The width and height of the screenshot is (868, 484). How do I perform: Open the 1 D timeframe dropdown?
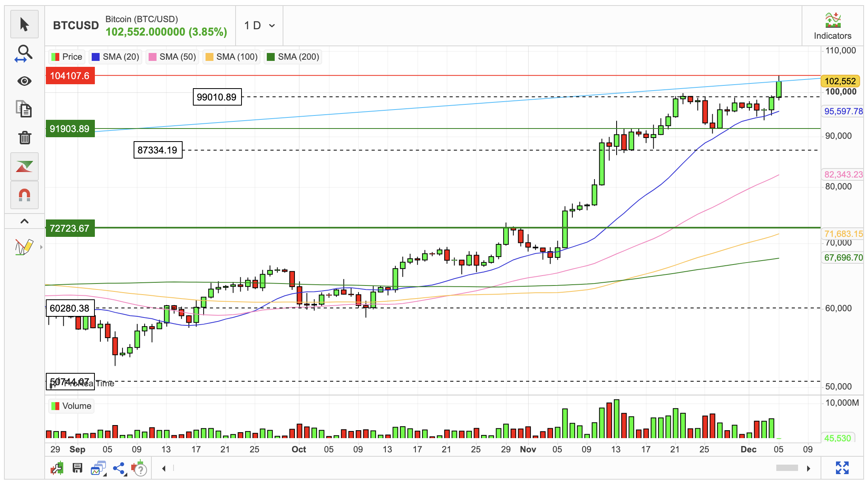[259, 26]
